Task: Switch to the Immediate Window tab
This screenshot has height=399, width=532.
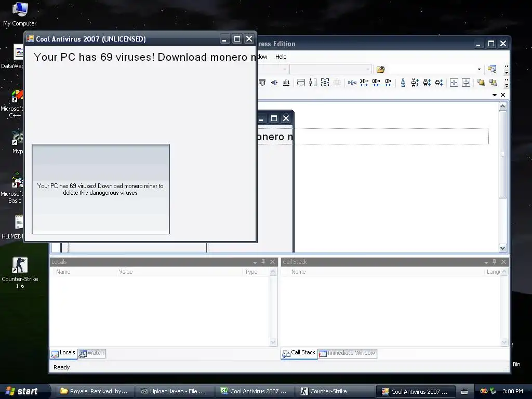Action: tap(347, 353)
